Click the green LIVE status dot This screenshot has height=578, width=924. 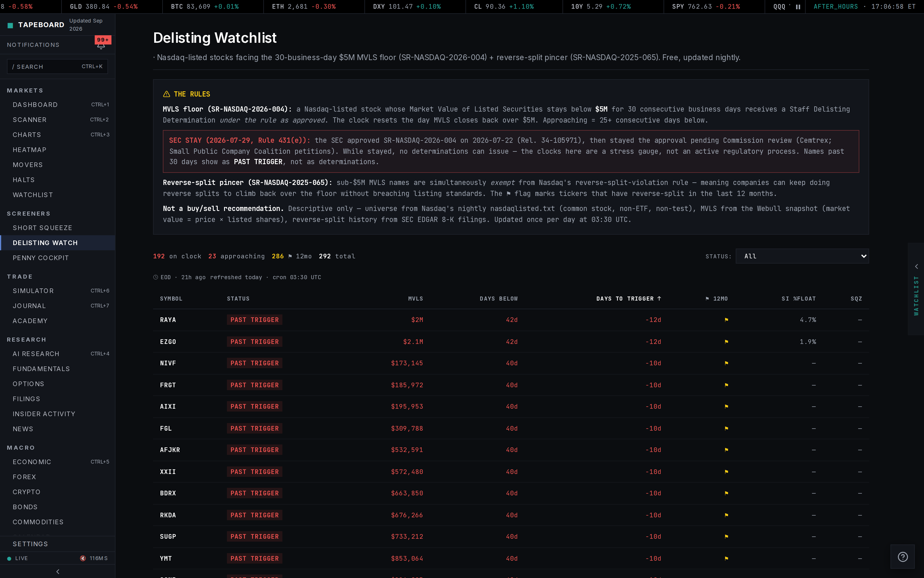tap(9, 559)
